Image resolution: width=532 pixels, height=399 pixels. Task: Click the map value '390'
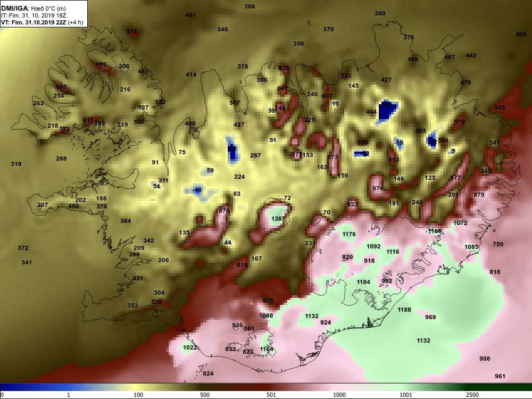[x=380, y=14]
